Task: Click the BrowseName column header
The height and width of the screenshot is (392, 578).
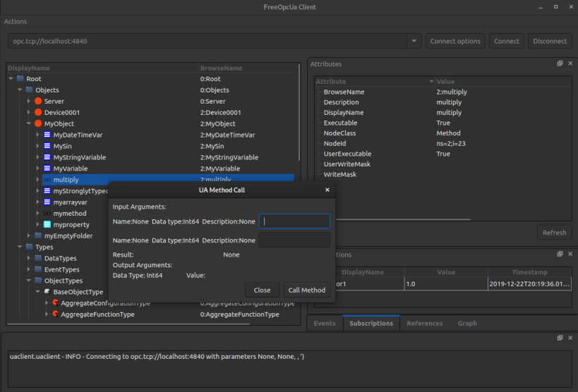Action: click(247, 68)
